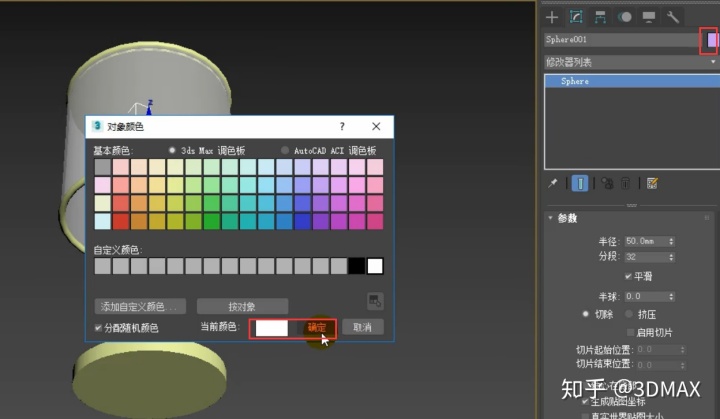Click the 取消 button
Screen dimensions: 720x419
(362, 327)
